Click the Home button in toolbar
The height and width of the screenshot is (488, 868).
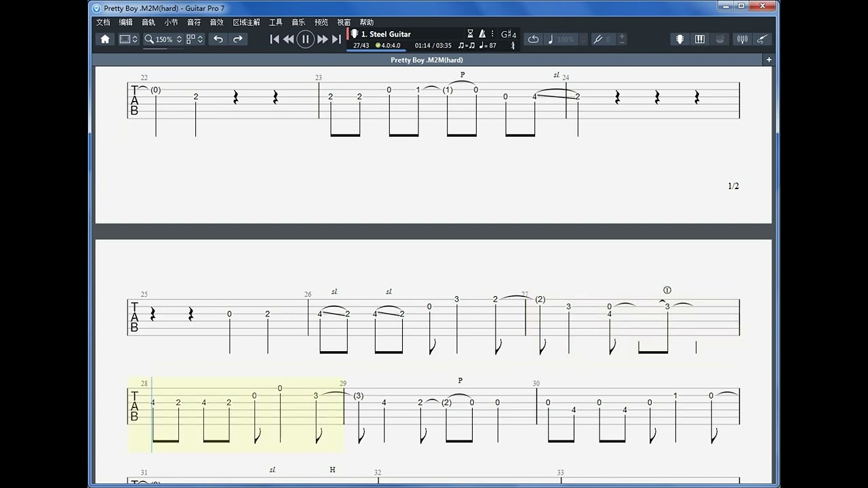click(x=105, y=39)
